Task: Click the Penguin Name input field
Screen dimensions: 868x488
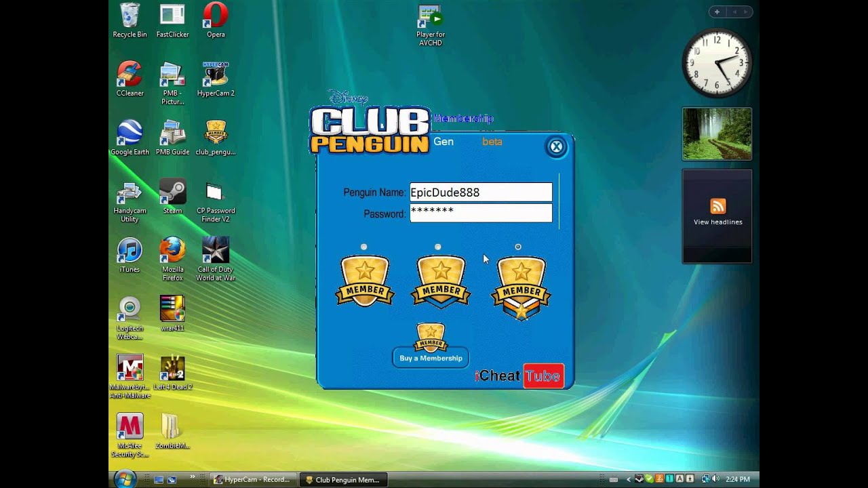Action: coord(481,192)
